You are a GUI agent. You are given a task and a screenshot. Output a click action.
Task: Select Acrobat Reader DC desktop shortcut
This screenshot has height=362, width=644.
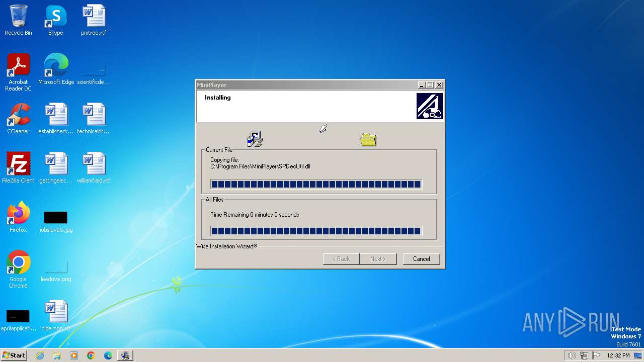tap(18, 72)
